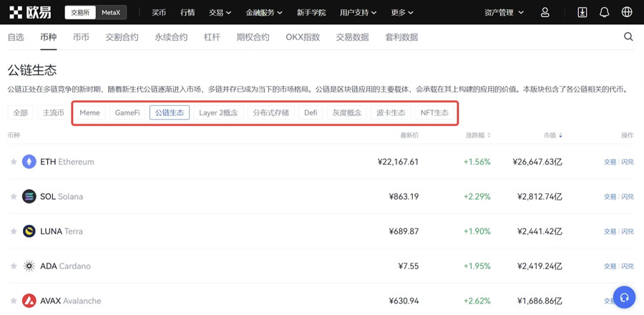This screenshot has height=315, width=644.
Task: Open the 用户支持 dropdown menu
Action: tap(358, 12)
